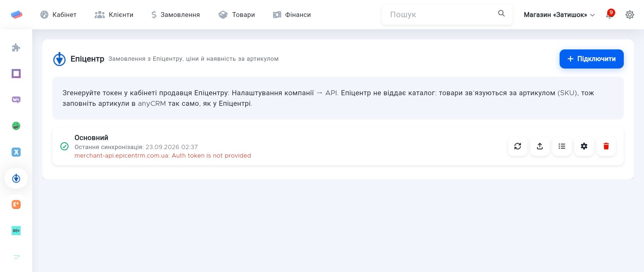The image size is (644, 272).
Task: Go to the Клієнти section
Action: pyautogui.click(x=114, y=15)
